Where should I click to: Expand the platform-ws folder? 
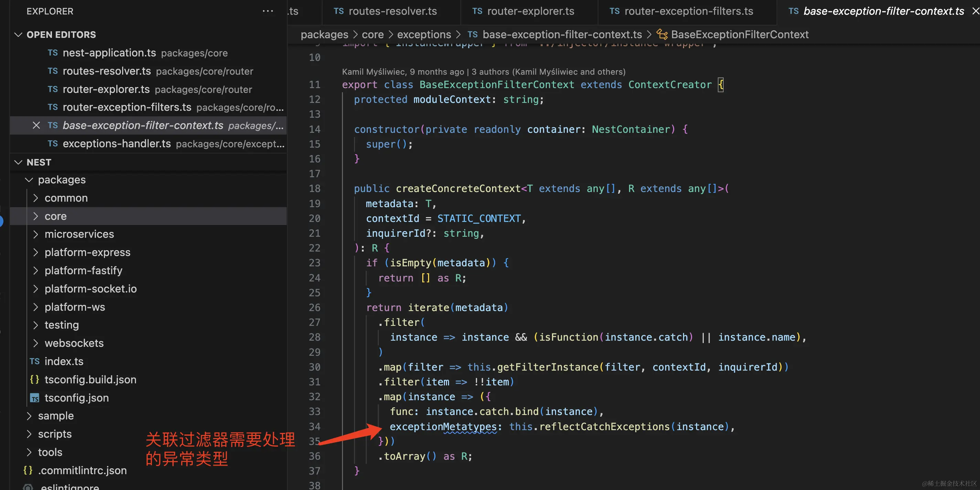(35, 307)
